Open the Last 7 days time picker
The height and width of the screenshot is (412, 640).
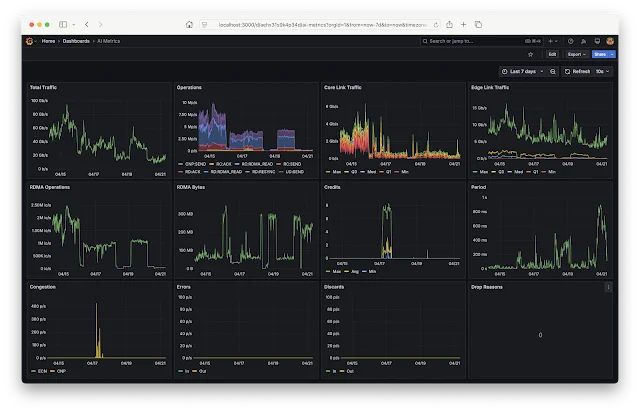pyautogui.click(x=523, y=71)
